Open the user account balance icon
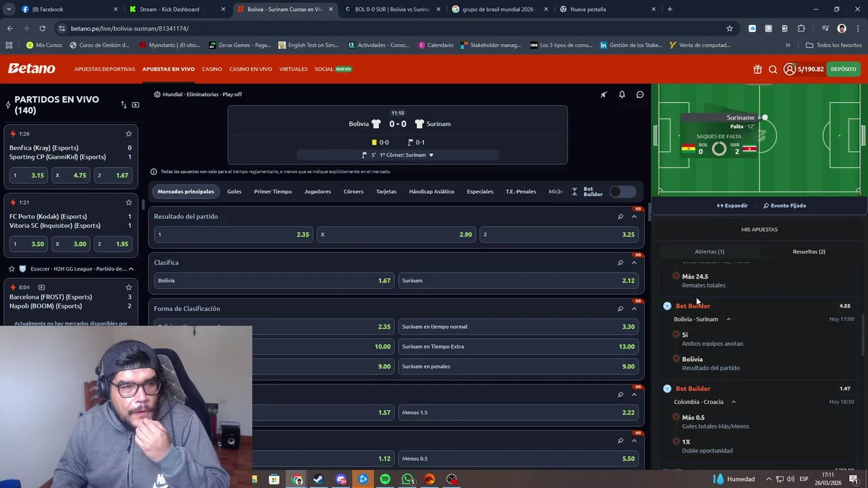The width and height of the screenshot is (868, 488). click(789, 69)
